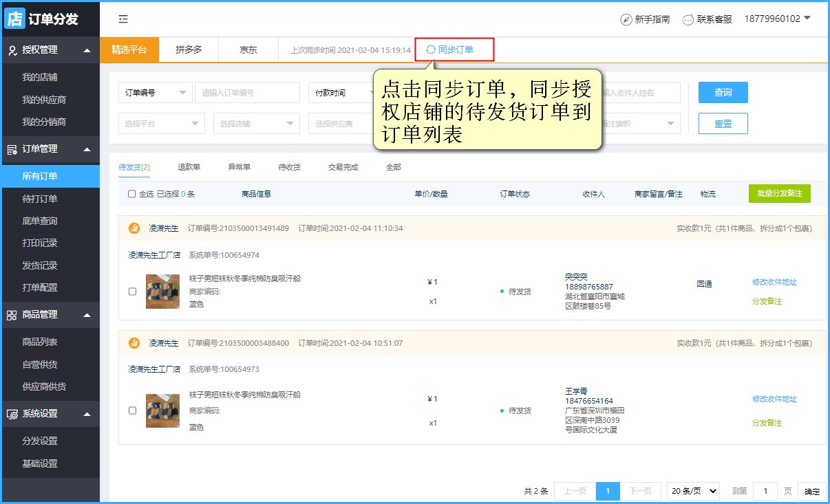Click the 联系客服 chat icon
This screenshot has width=830, height=504.
click(688, 19)
